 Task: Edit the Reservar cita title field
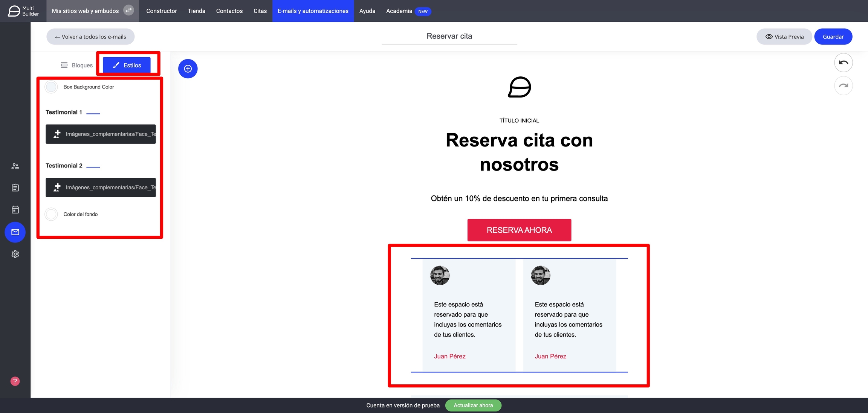[449, 36]
